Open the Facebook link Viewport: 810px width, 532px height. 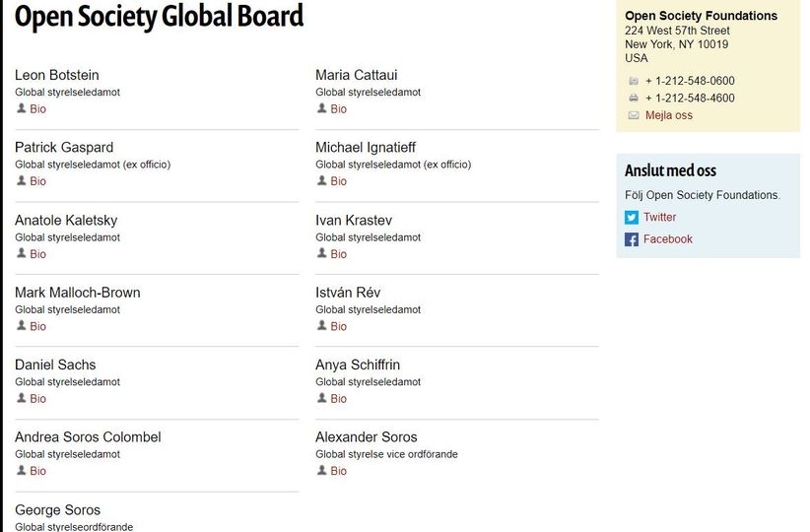[x=668, y=239]
